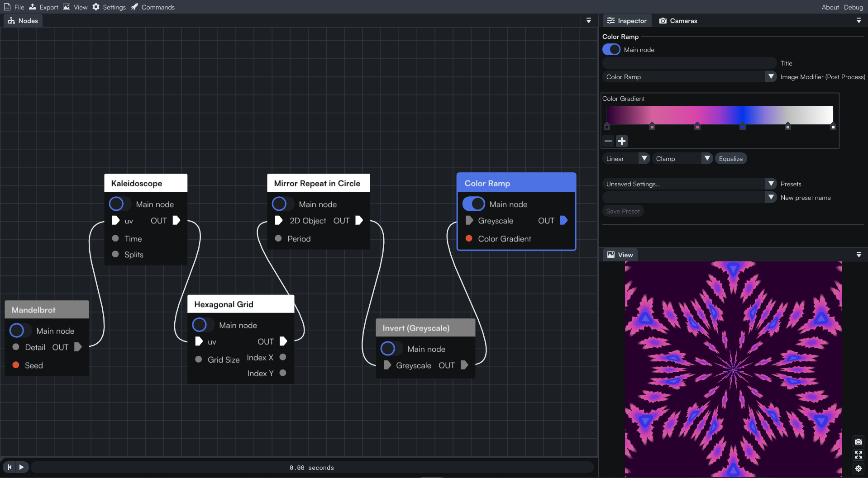Viewport: 868px width, 478px height.
Task: Click the recenter target icon in View
Action: [x=858, y=469]
